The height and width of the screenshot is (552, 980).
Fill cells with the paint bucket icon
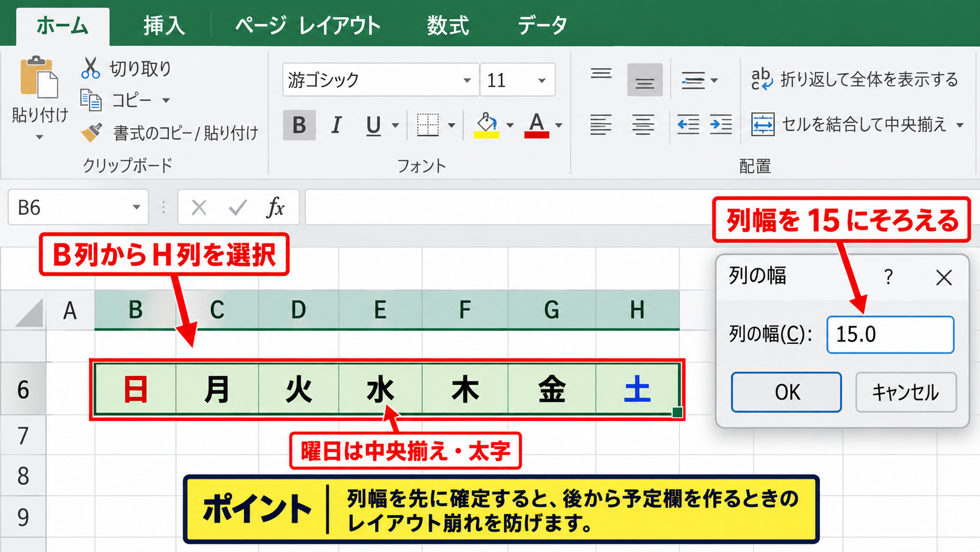click(487, 125)
